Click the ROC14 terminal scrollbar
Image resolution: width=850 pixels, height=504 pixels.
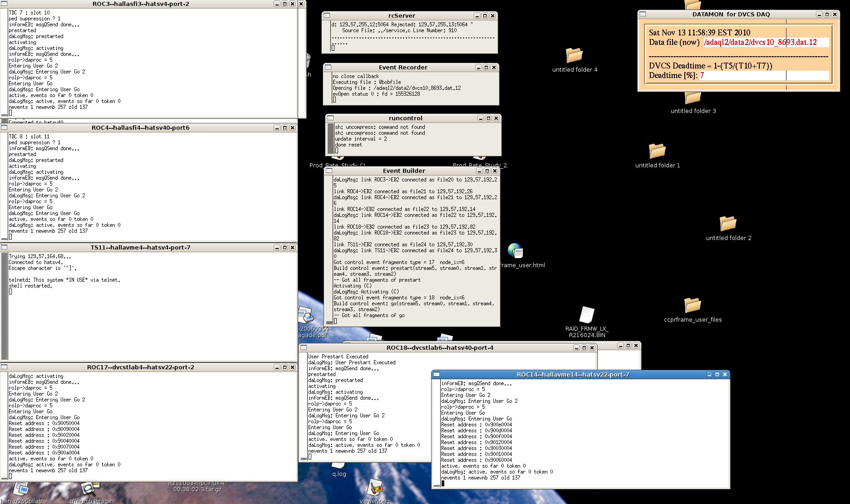(437, 434)
